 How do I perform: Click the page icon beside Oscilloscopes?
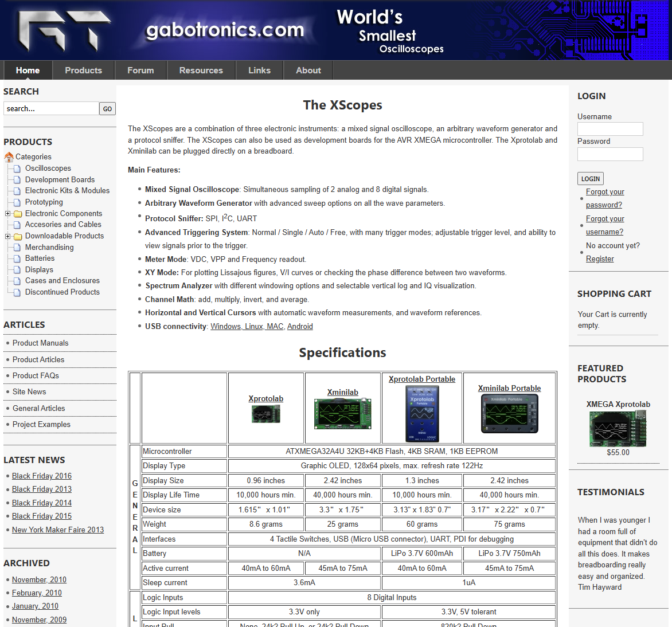click(x=16, y=168)
